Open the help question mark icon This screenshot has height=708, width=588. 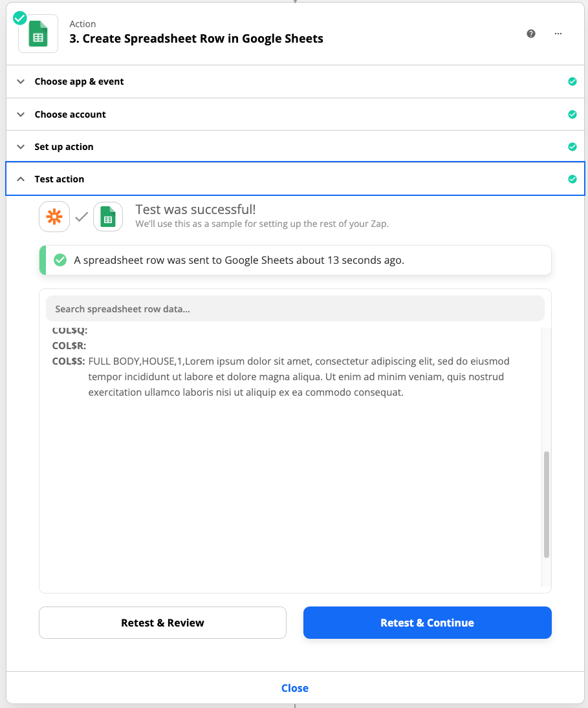[x=531, y=34]
